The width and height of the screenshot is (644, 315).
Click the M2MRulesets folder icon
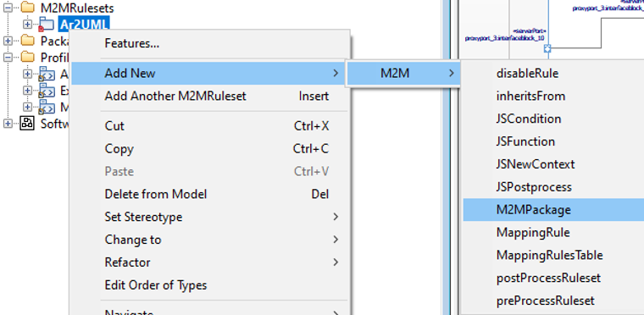tap(27, 7)
